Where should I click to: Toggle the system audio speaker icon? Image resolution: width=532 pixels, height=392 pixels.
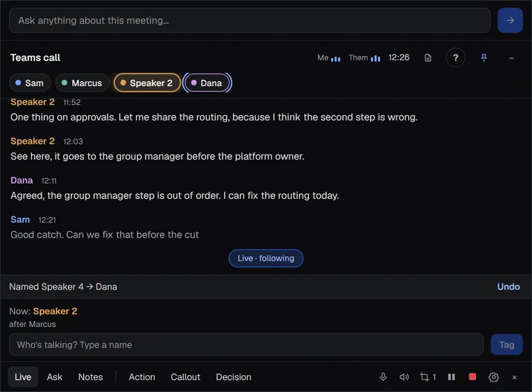click(x=404, y=377)
